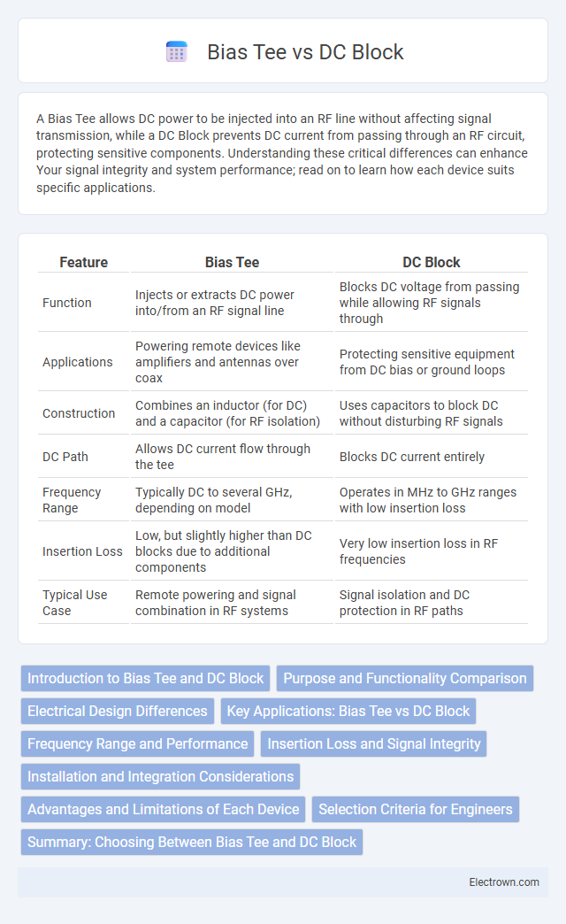Viewport: 566px width, 924px height.
Task: Click the Electrown.com footer link
Action: (503, 882)
